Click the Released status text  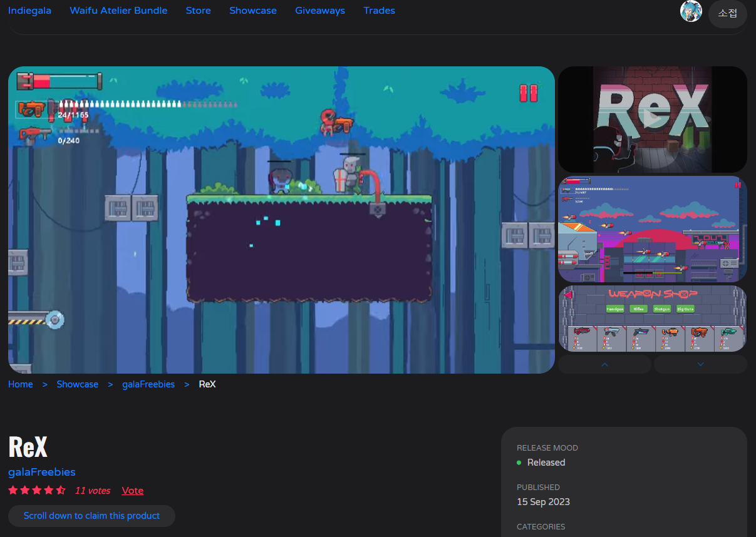tap(546, 463)
